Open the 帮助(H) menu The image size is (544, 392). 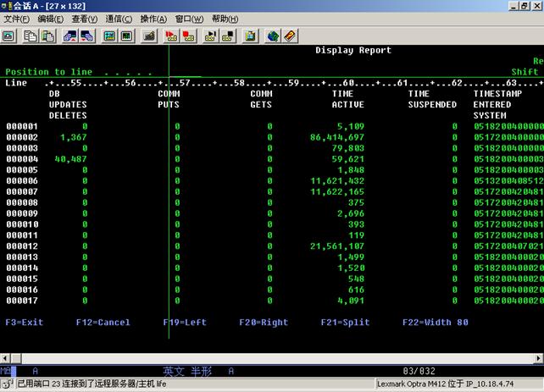tap(225, 19)
